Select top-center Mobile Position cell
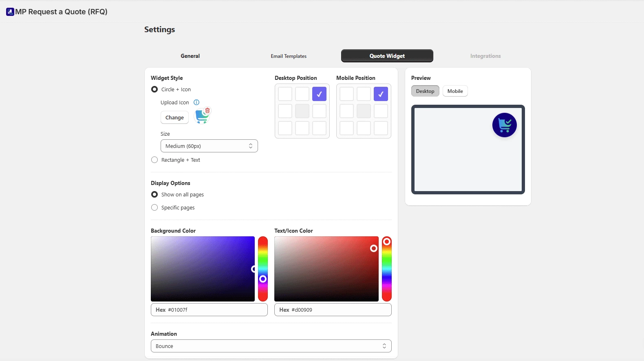The width and height of the screenshot is (644, 361). (x=364, y=94)
